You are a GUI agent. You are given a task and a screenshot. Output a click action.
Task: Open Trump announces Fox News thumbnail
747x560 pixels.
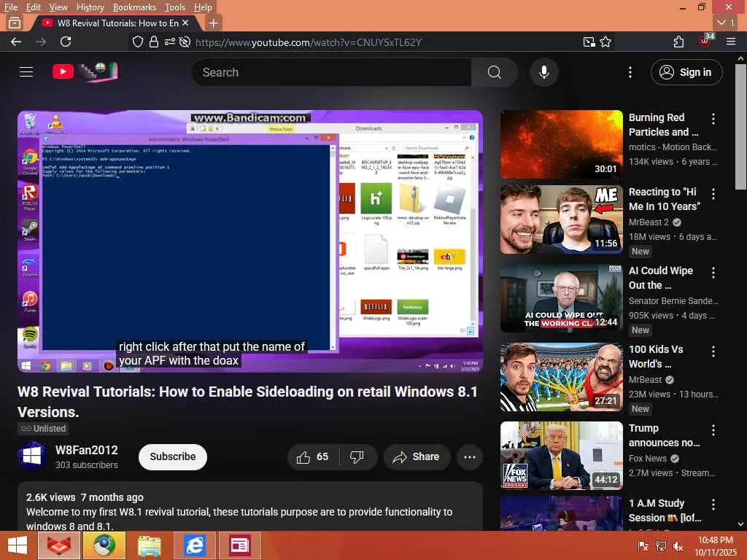click(561, 455)
